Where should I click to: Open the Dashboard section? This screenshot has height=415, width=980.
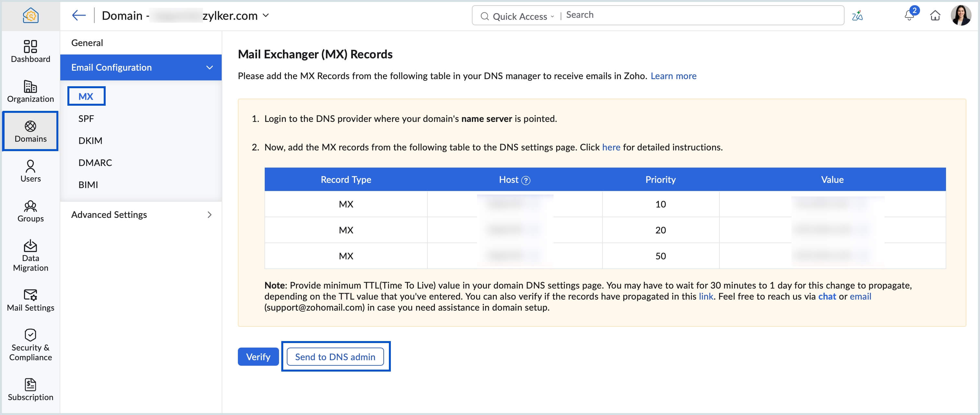point(30,52)
